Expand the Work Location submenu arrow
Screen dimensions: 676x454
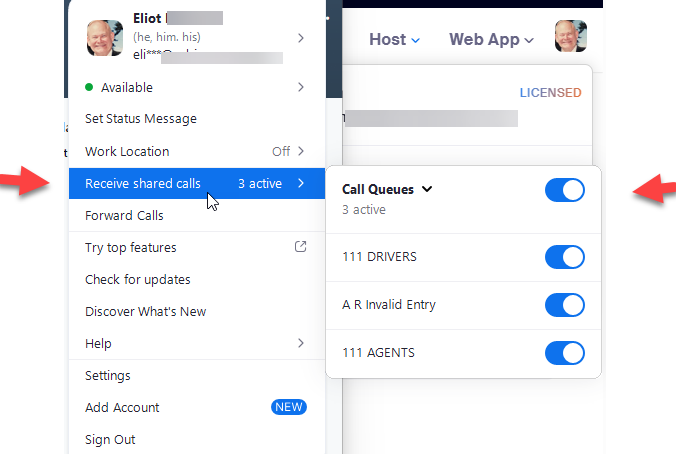coord(300,151)
